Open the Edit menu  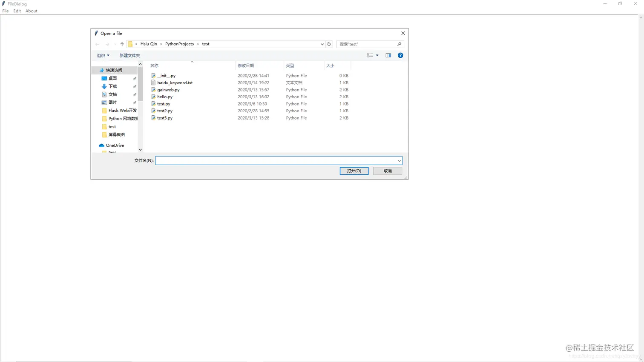click(17, 11)
